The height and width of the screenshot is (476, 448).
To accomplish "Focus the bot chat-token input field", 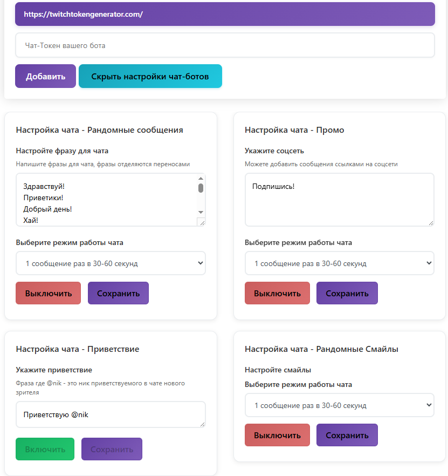I will [225, 45].
